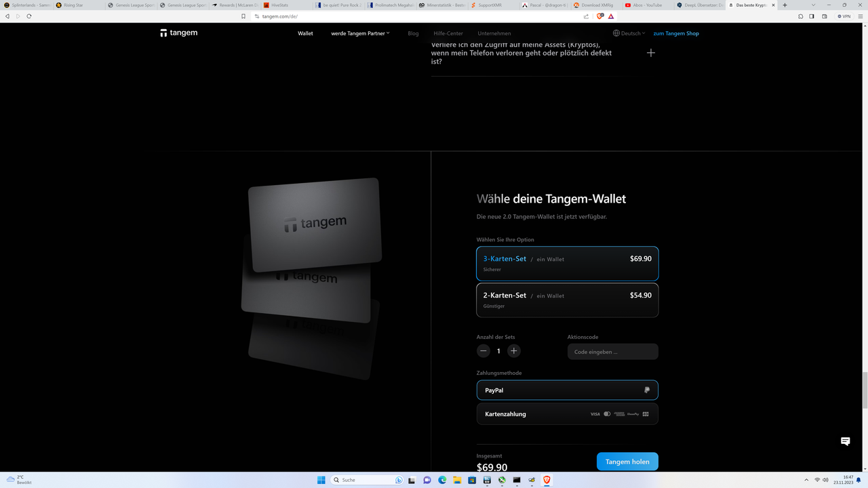Open the Wallet menu item
Image resolution: width=868 pixels, height=488 pixels.
coord(305,33)
